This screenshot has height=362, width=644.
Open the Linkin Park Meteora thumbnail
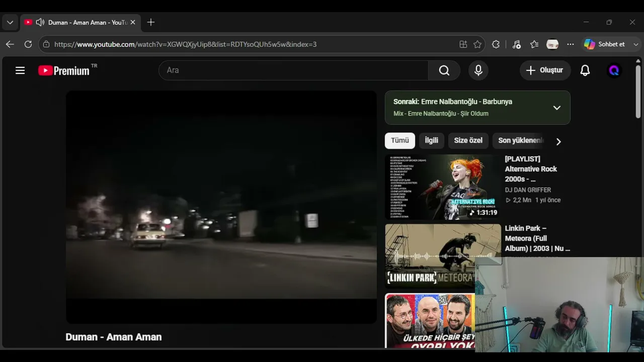(x=443, y=256)
